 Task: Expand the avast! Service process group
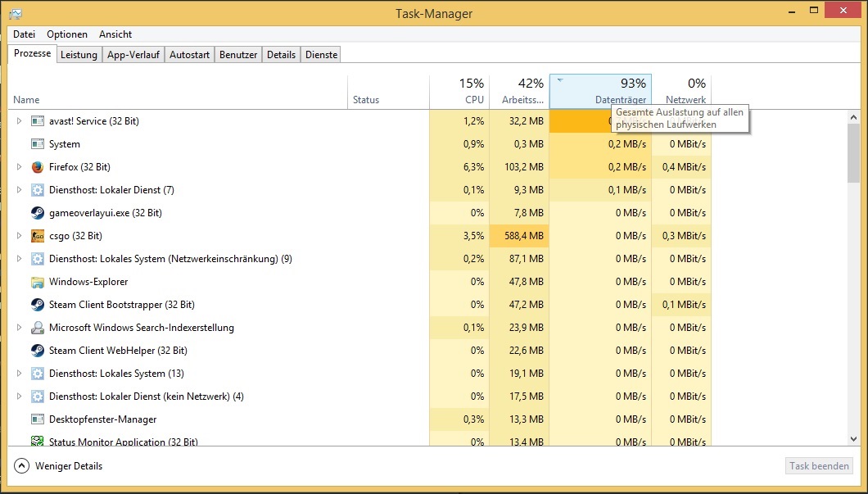coord(19,120)
